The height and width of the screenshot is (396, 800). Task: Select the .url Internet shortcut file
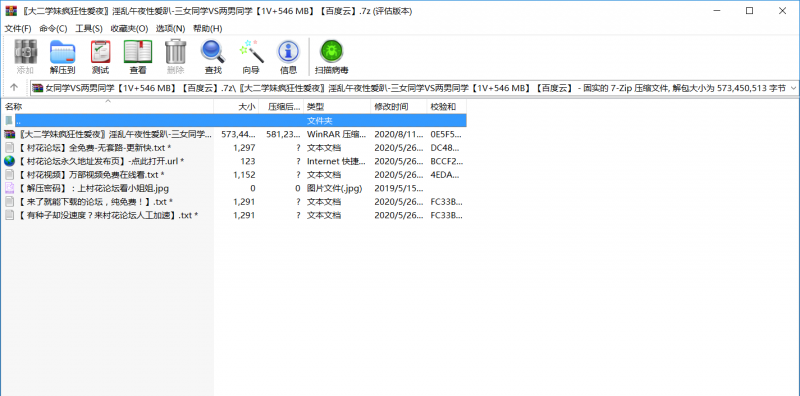[x=234, y=161]
